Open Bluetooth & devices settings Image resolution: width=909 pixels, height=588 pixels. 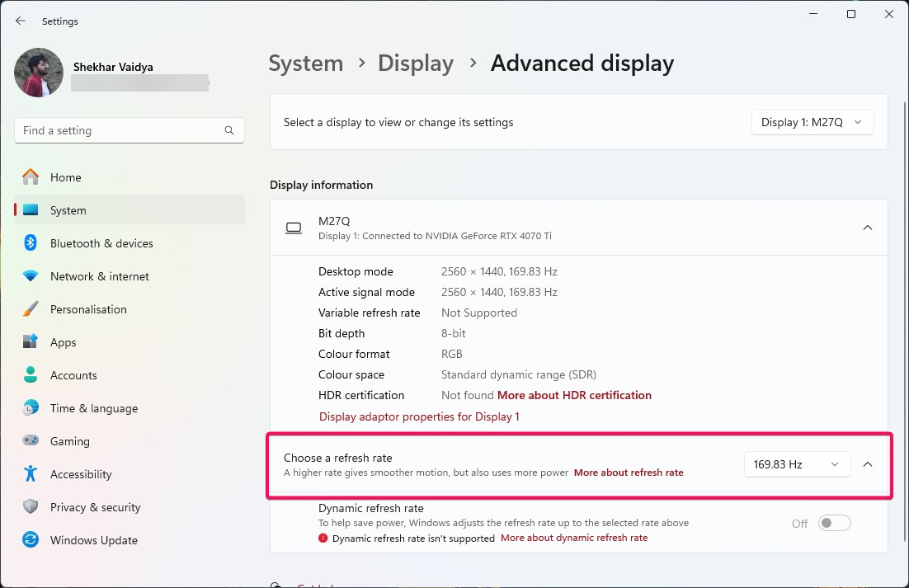point(102,242)
